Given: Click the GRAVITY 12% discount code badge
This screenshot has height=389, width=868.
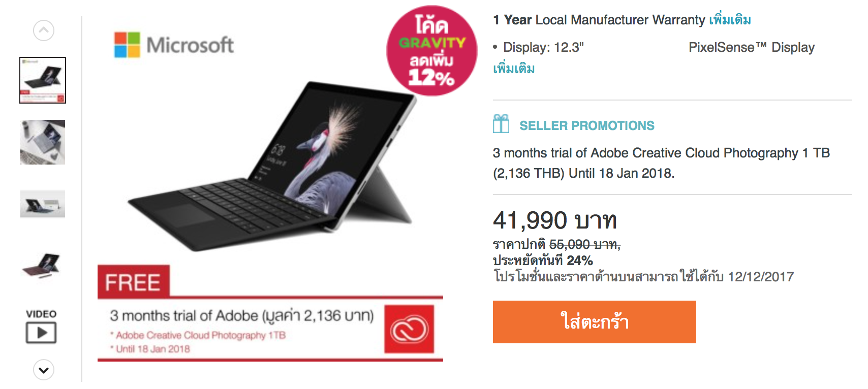Looking at the screenshot, I should tap(432, 51).
